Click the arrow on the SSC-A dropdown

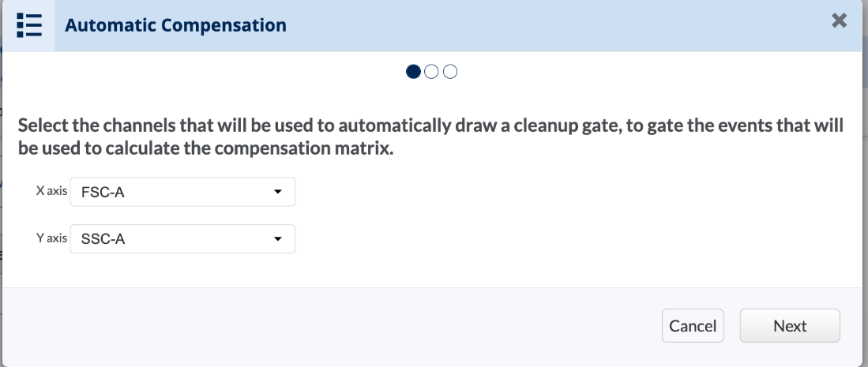point(277,239)
